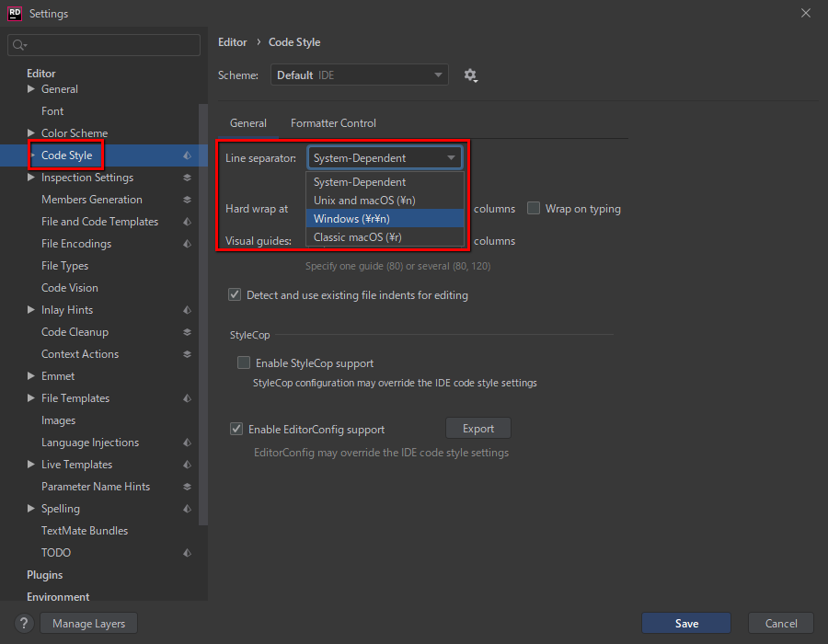Click layer icon beside Inlay Hints
Viewport: 828px width, 644px height.
[x=187, y=310]
